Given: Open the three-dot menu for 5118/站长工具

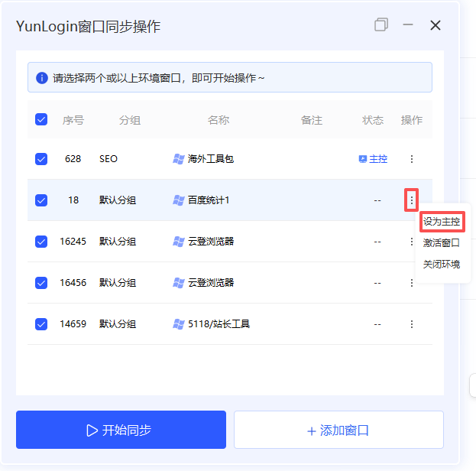Looking at the screenshot, I should [x=412, y=324].
